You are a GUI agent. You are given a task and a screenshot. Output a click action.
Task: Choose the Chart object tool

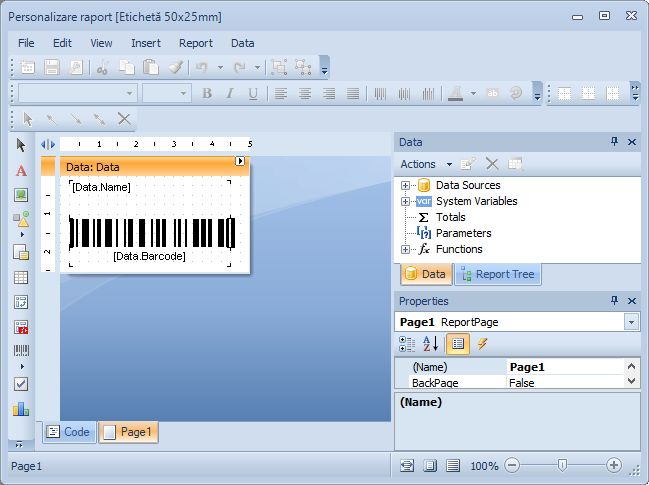pyautogui.click(x=21, y=408)
